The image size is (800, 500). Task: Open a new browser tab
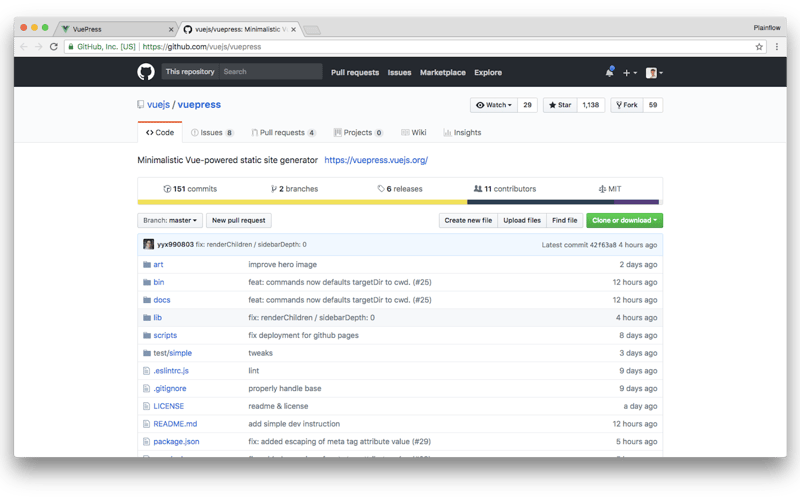point(312,30)
